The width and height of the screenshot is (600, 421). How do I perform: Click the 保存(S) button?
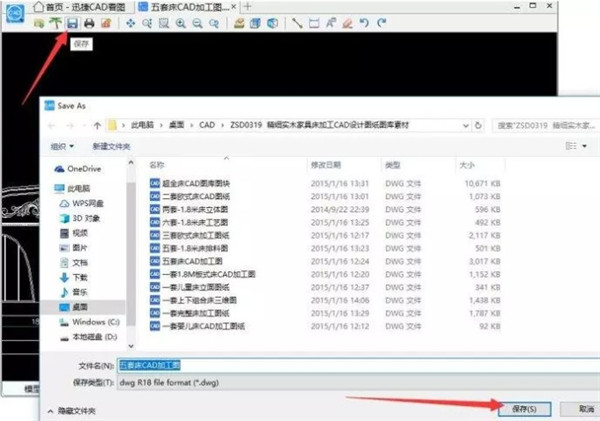[523, 408]
